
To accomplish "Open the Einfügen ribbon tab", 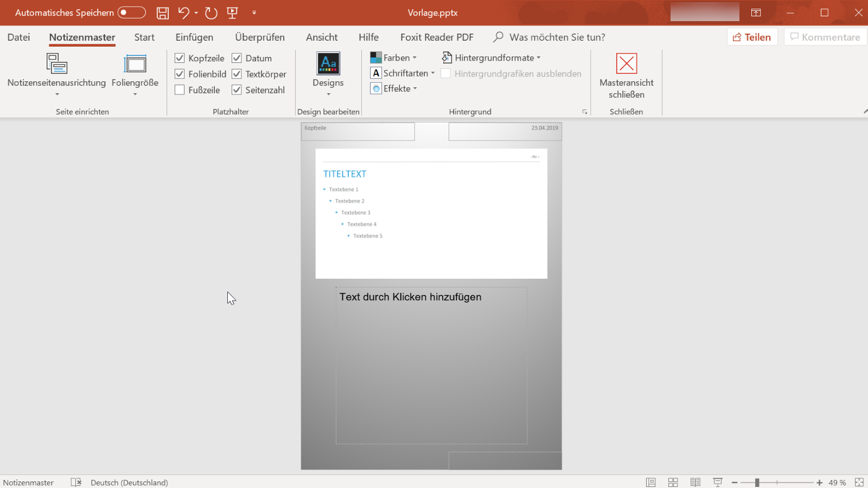I will (x=194, y=37).
